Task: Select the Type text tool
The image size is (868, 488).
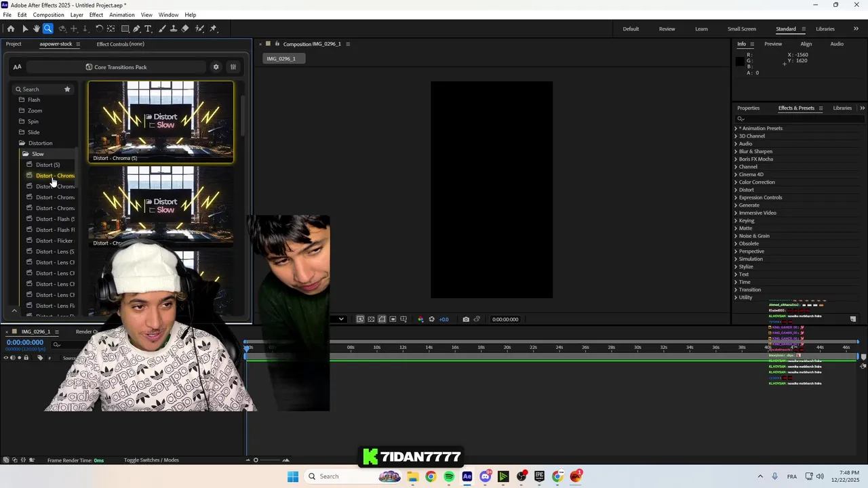Action: click(149, 28)
